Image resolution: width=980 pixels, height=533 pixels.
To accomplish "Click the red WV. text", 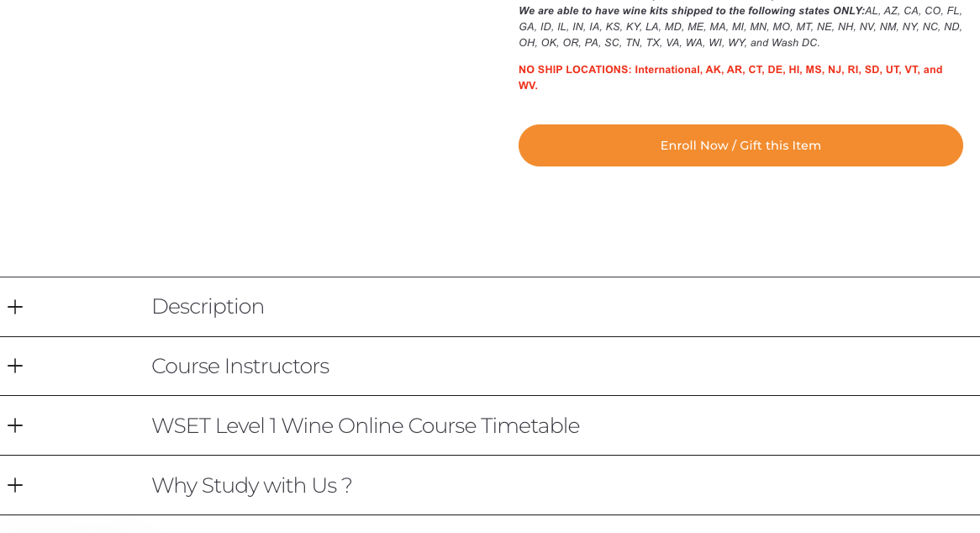I will 528,86.
